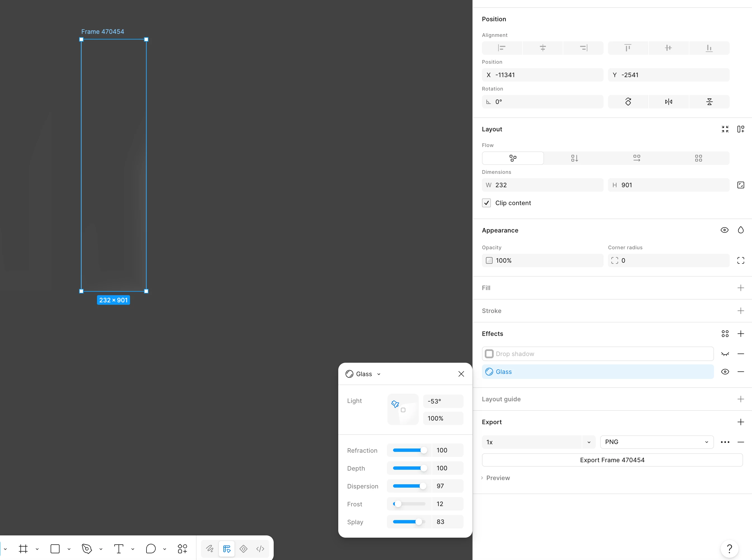Viewport: 752px width, 560px height.
Task: Add a new effect
Action: 741,334
